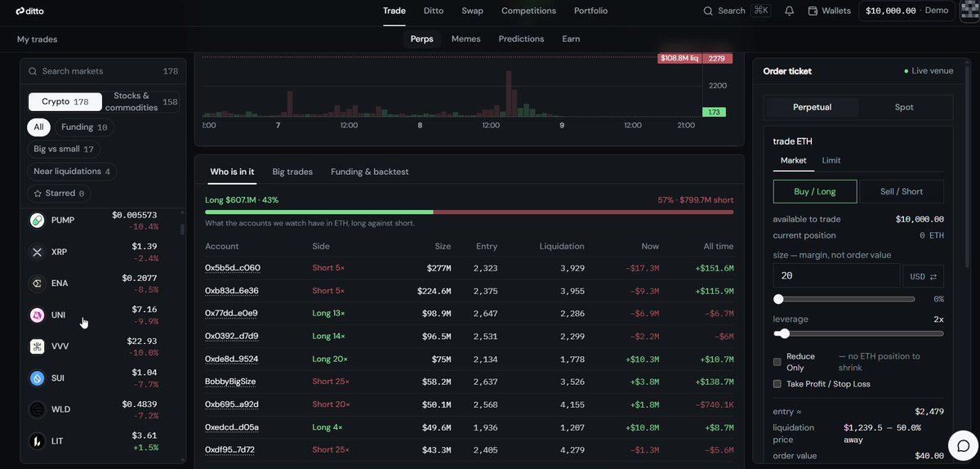Switch to the Earn tab
Screen dimensions: 980x469
coord(571,39)
